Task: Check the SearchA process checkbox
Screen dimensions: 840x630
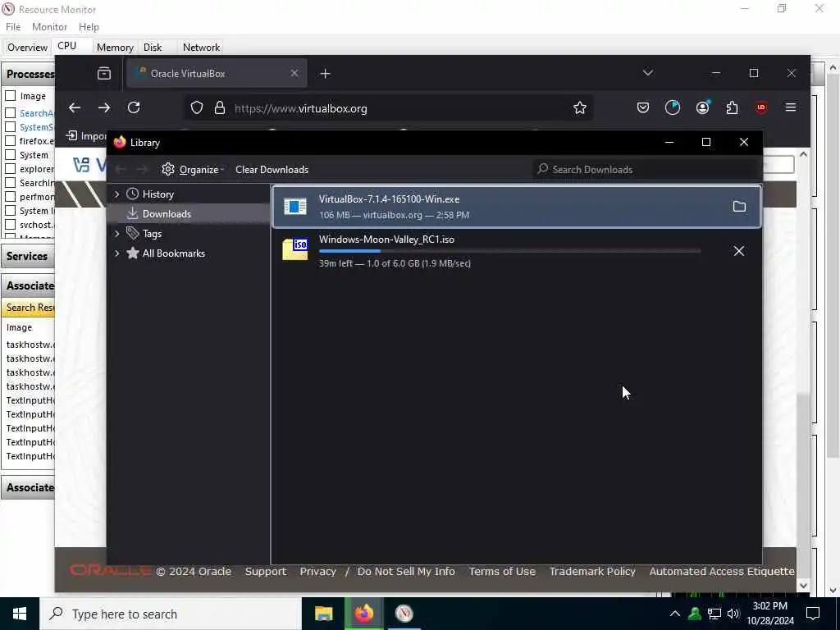Action: 10,113
